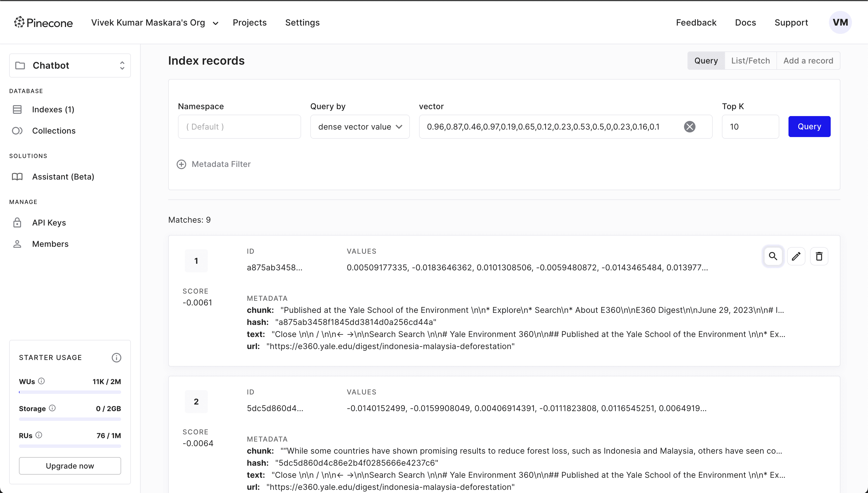This screenshot has width=868, height=493.
Task: Clear the vector input field
Action: point(690,126)
